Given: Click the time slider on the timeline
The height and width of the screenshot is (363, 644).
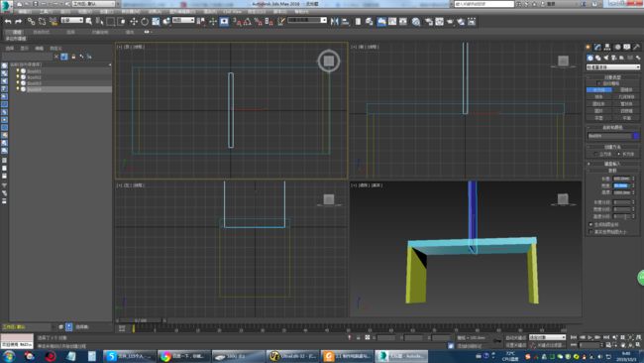Looking at the screenshot, I should 141,320.
